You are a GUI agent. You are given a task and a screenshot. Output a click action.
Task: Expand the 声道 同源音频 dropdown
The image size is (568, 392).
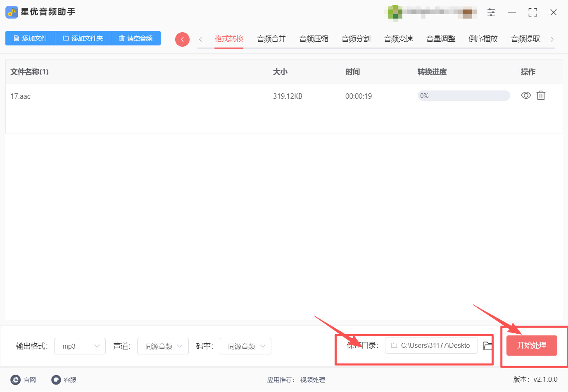pyautogui.click(x=163, y=346)
